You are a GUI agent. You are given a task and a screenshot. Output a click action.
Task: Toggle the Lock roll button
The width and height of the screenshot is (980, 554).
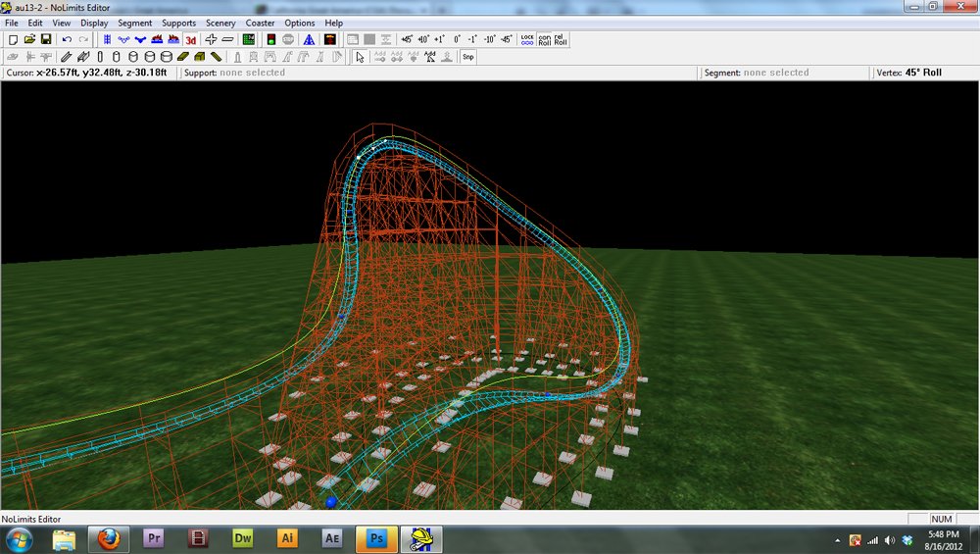click(527, 40)
